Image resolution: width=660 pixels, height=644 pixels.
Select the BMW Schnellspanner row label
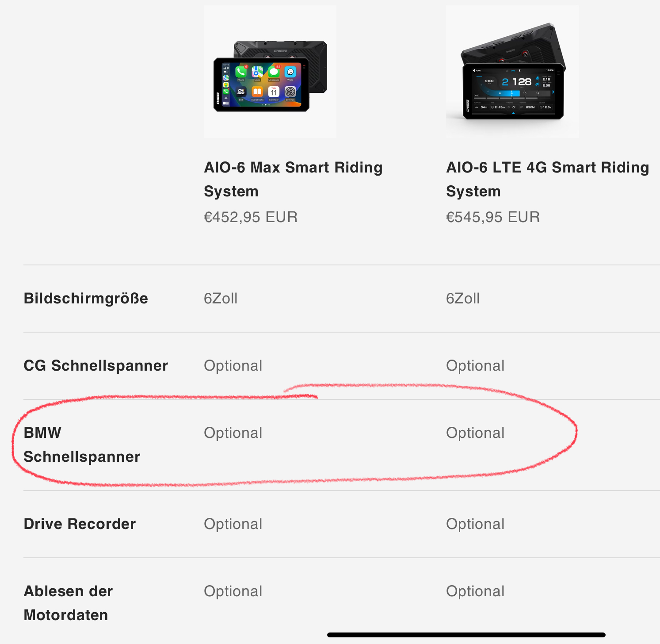click(81, 445)
